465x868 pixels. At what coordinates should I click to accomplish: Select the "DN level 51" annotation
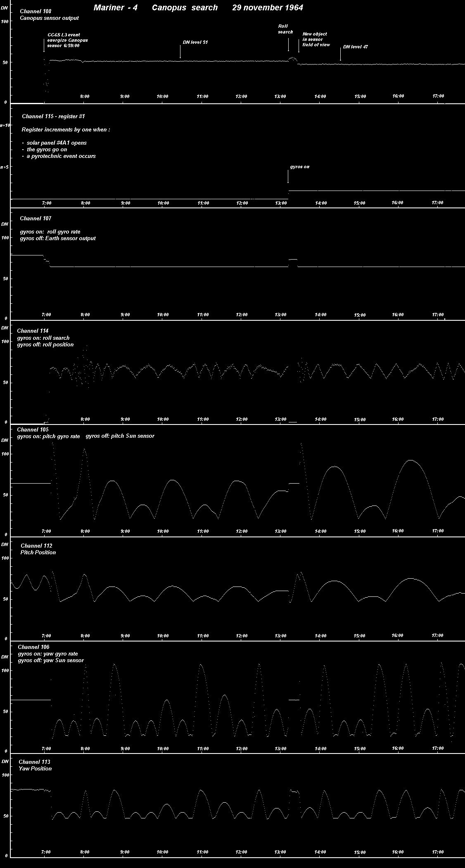click(195, 42)
